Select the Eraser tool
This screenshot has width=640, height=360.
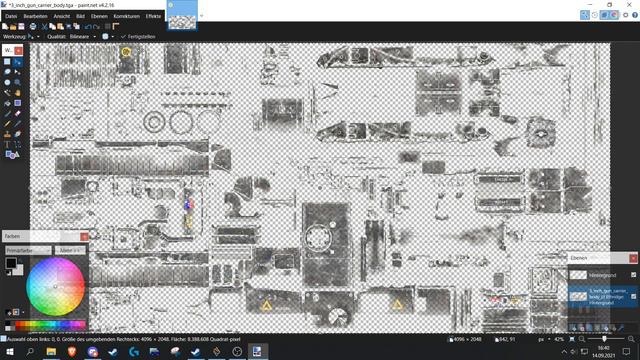[18, 113]
